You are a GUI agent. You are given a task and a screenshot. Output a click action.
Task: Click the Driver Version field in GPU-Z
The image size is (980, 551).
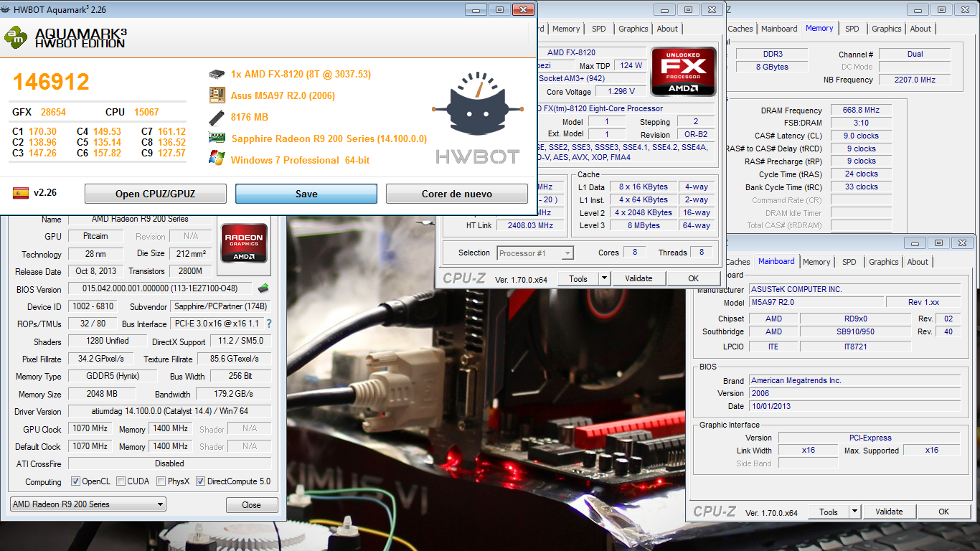tap(169, 411)
